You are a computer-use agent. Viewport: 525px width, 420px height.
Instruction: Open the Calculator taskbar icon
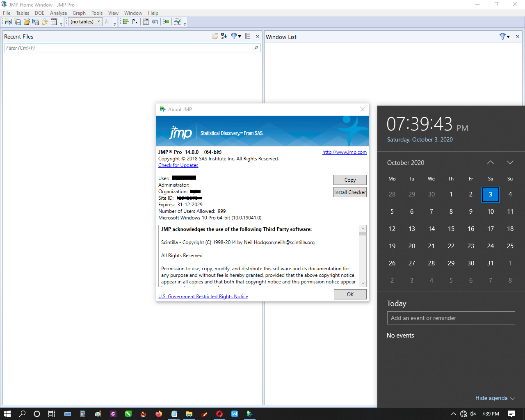coord(83,414)
